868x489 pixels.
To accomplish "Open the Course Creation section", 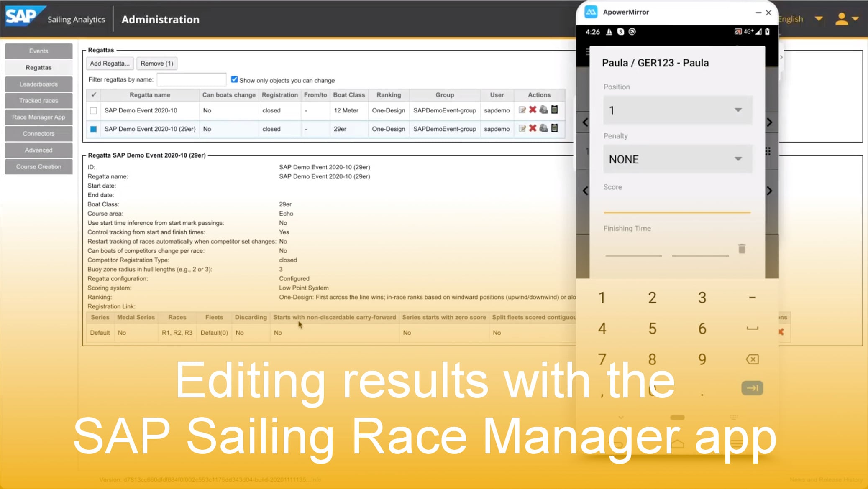I will pos(38,166).
